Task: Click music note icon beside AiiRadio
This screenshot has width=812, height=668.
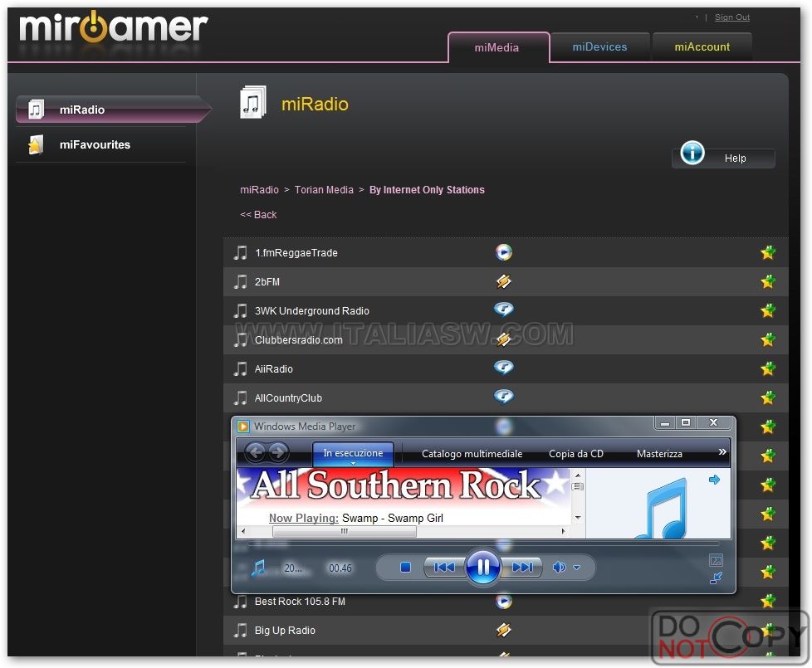Action: point(240,368)
